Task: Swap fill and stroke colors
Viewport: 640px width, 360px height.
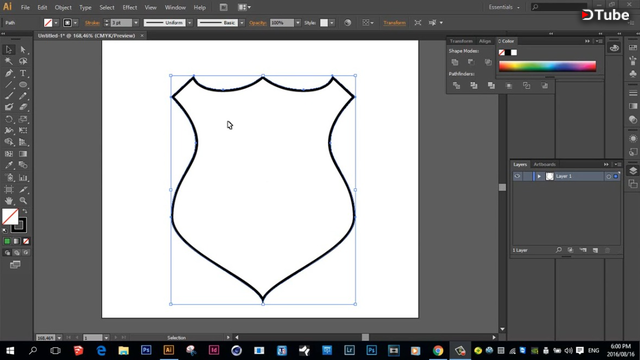Action: (25, 211)
